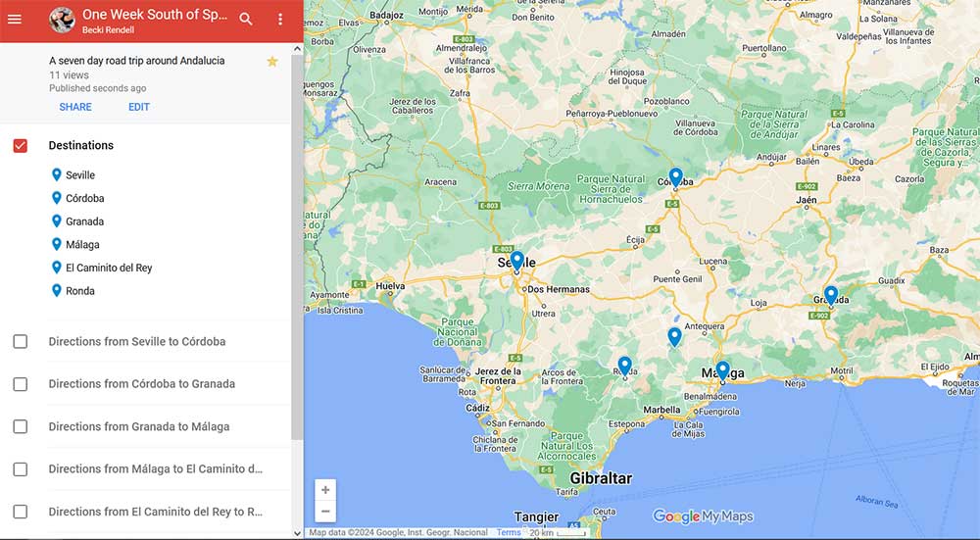Click the Granada marker on the map
Image resolution: width=980 pixels, height=540 pixels.
[x=831, y=296]
